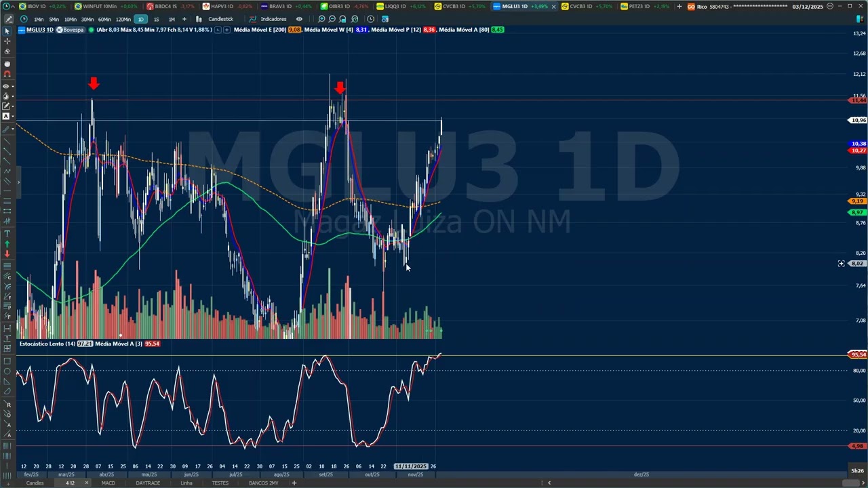868x488 pixels.
Task: Select the cursor pointer tool
Action: click(x=7, y=31)
